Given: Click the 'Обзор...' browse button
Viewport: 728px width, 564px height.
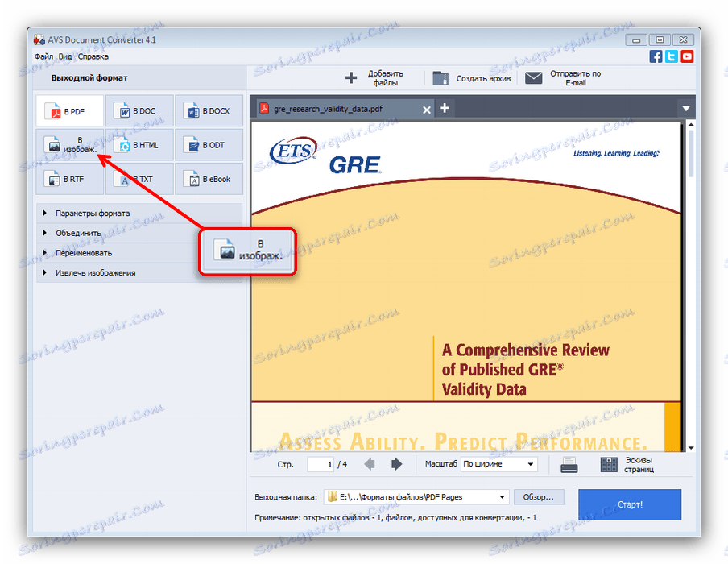Looking at the screenshot, I should [x=539, y=496].
